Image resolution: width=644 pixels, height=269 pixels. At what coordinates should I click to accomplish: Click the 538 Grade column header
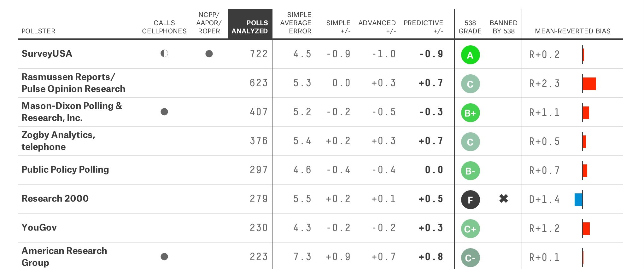(470, 27)
